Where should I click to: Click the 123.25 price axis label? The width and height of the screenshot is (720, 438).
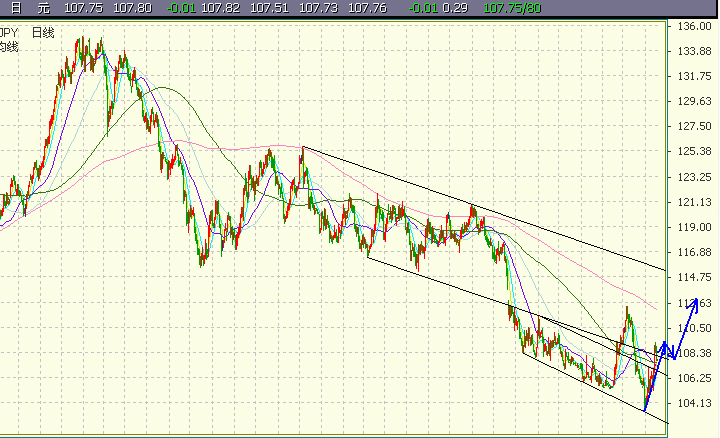[694, 177]
